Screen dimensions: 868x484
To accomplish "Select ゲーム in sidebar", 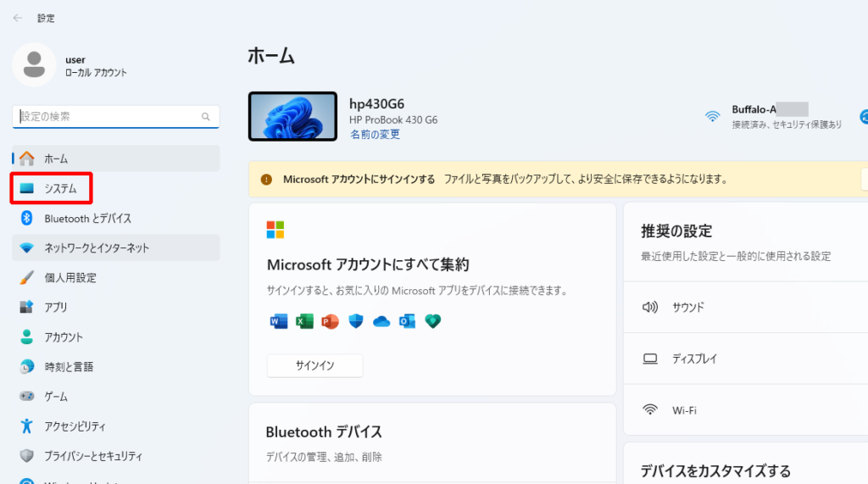I will point(115,397).
